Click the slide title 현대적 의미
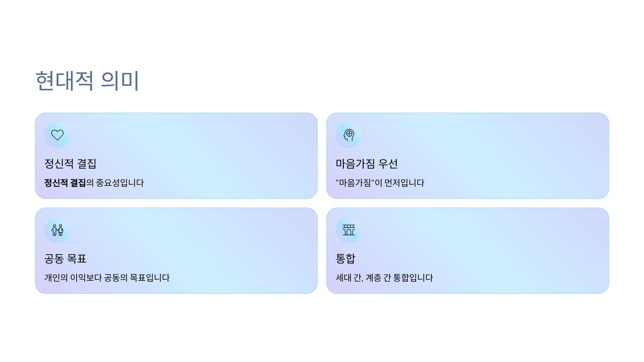Screen dimensions: 644x362 pos(87,80)
